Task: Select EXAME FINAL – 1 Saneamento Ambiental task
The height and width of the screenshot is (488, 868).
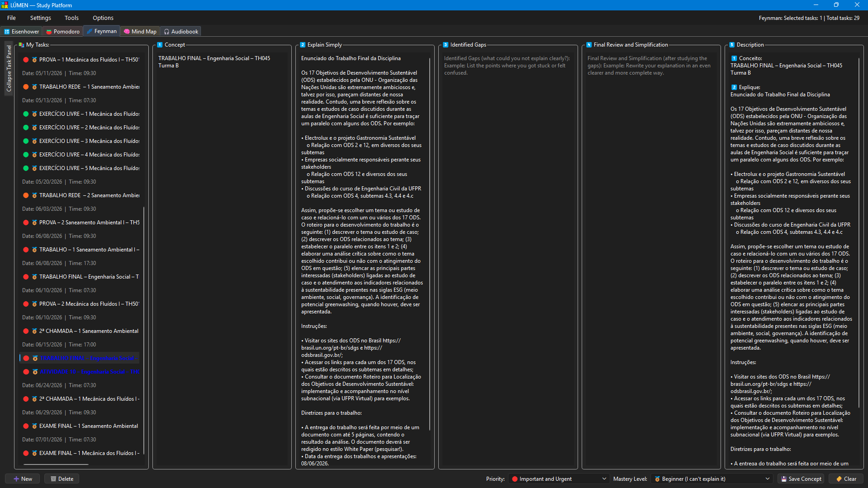Action: 81,426
